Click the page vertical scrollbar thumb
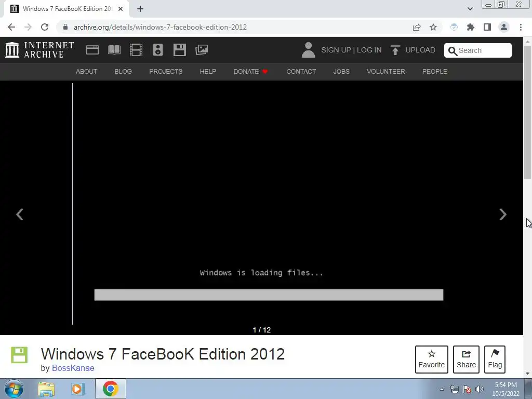Viewport: 532px width, 399px height. point(528,112)
